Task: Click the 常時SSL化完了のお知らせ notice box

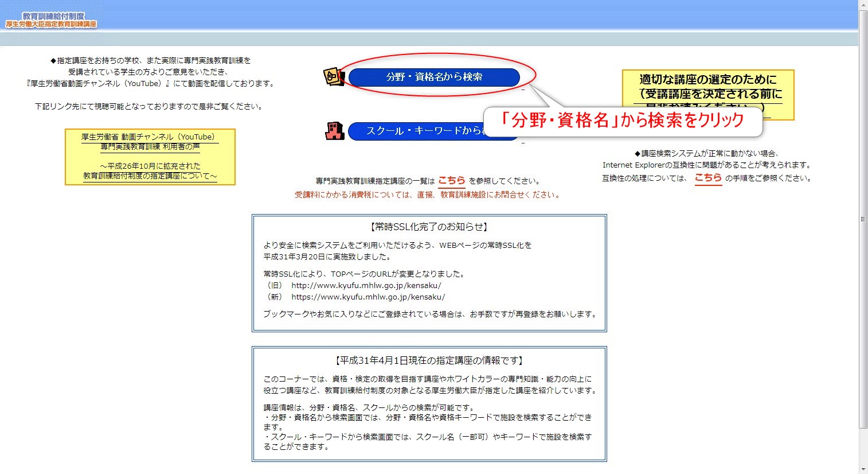Action: pos(429,273)
